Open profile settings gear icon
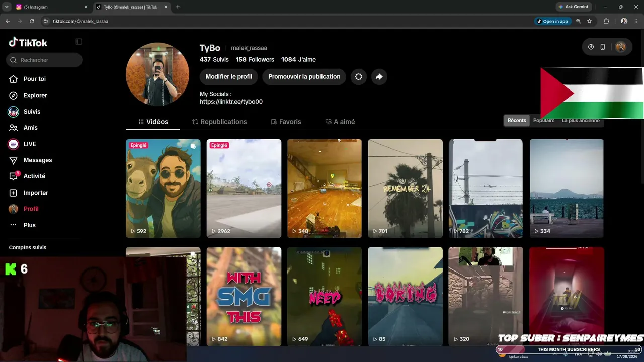The width and height of the screenshot is (644, 362). click(x=358, y=77)
